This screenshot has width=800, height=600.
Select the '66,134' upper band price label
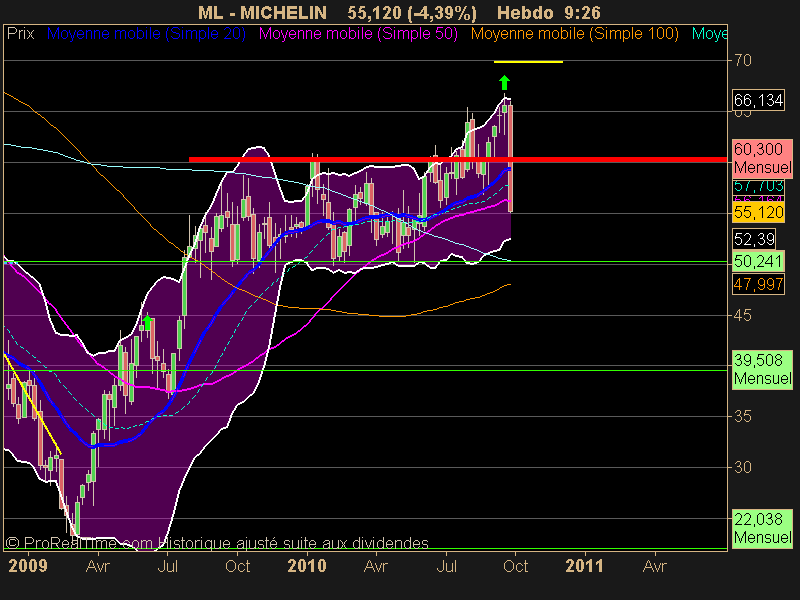click(758, 101)
